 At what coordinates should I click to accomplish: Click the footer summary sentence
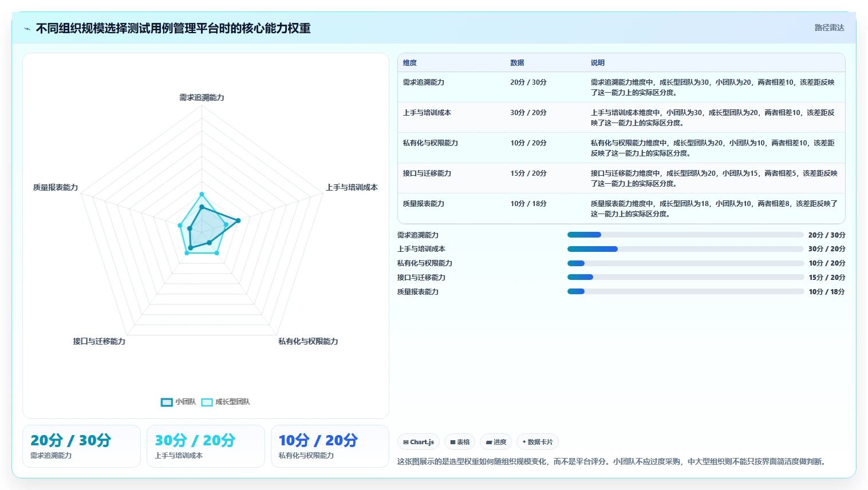[613, 461]
